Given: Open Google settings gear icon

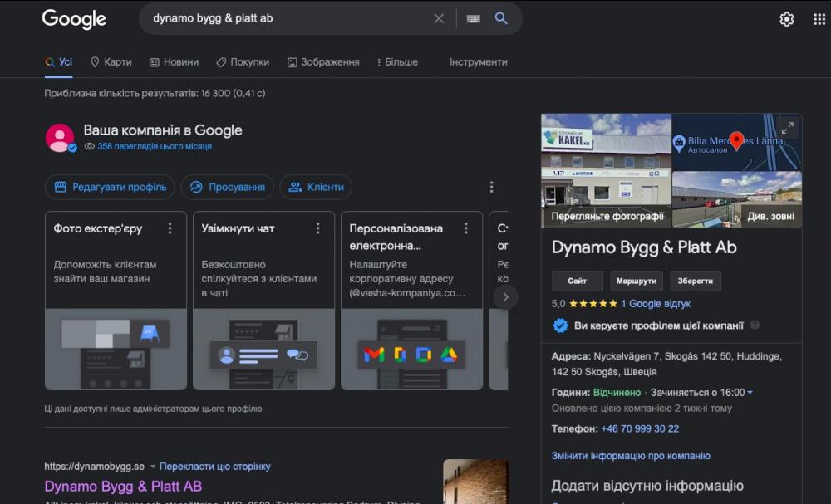Looking at the screenshot, I should pyautogui.click(x=786, y=19).
